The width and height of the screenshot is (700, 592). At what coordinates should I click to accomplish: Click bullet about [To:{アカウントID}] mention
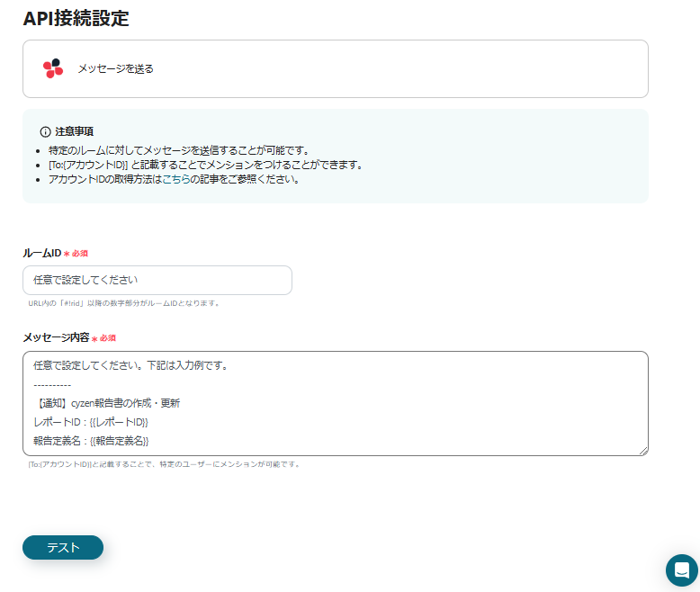coord(205,166)
